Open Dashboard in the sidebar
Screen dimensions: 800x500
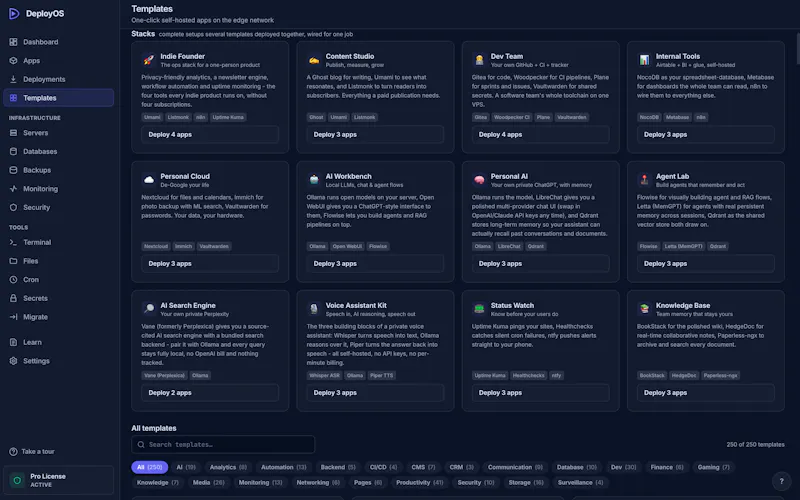pyautogui.click(x=59, y=42)
